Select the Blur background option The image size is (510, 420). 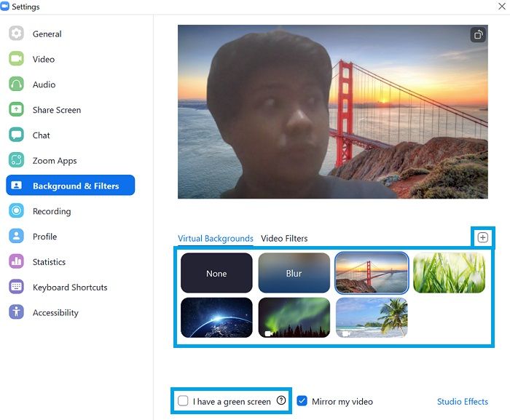pos(294,273)
